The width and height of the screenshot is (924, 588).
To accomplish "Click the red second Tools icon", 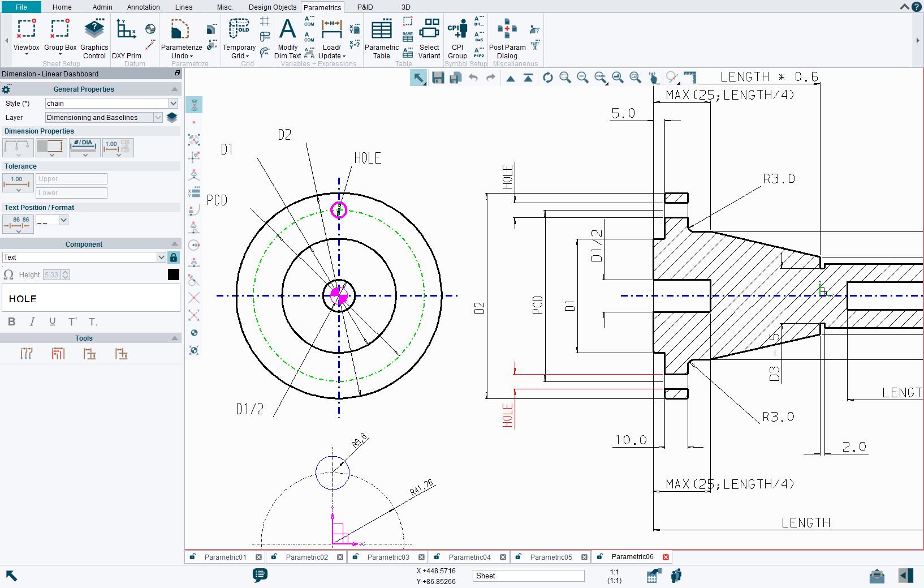I will coord(58,354).
